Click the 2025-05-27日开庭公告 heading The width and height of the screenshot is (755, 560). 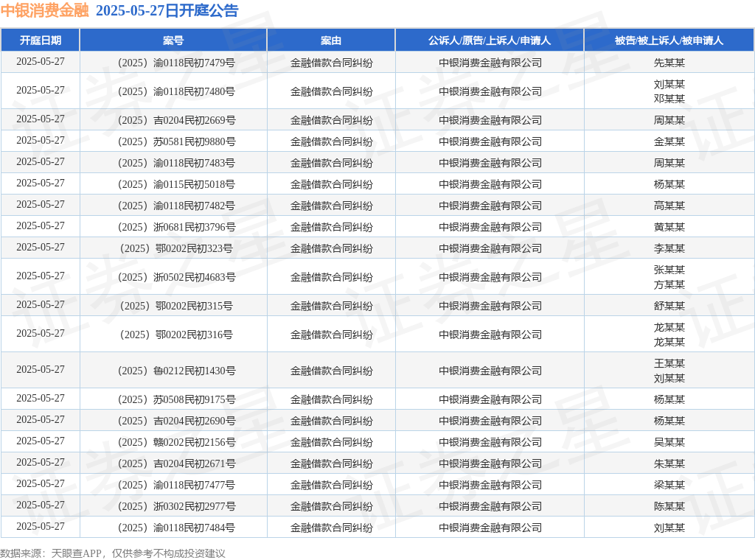(x=167, y=10)
